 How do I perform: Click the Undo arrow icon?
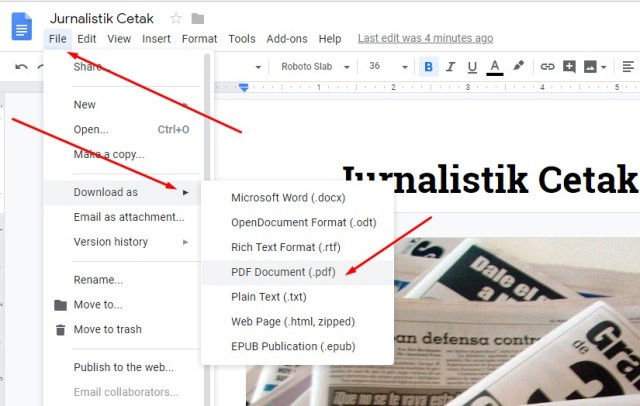pyautogui.click(x=22, y=67)
